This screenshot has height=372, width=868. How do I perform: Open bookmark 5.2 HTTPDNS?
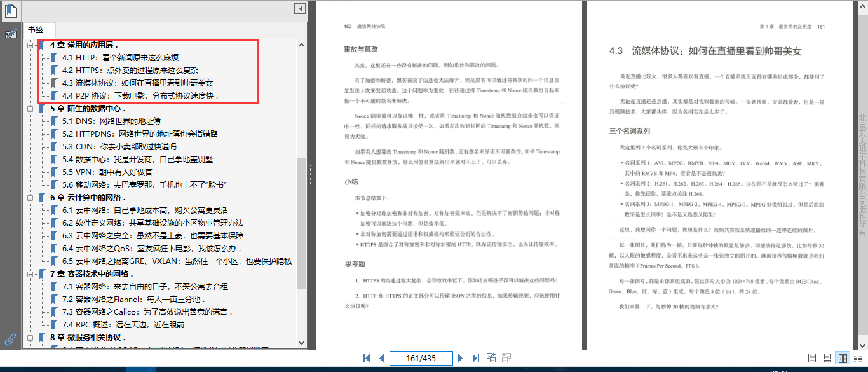point(140,134)
